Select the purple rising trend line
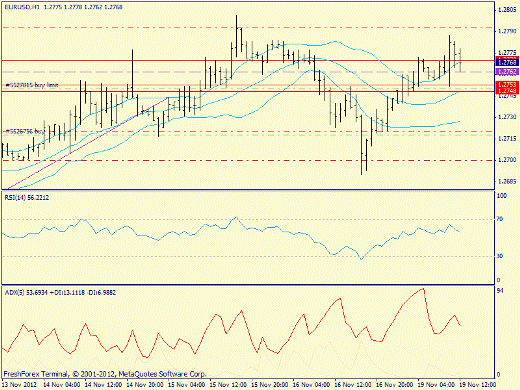Viewport: 520px width, 390px height. tap(87, 143)
